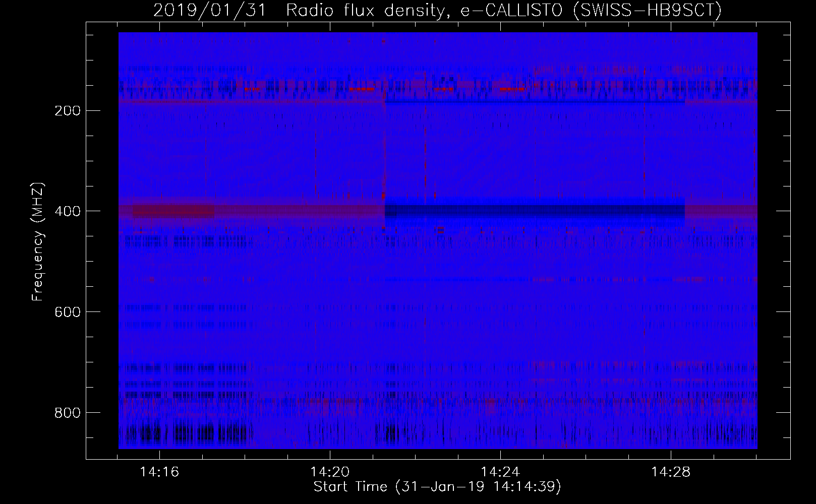Select the 400 frequency tick label
This screenshot has height=504, width=816.
pos(67,211)
